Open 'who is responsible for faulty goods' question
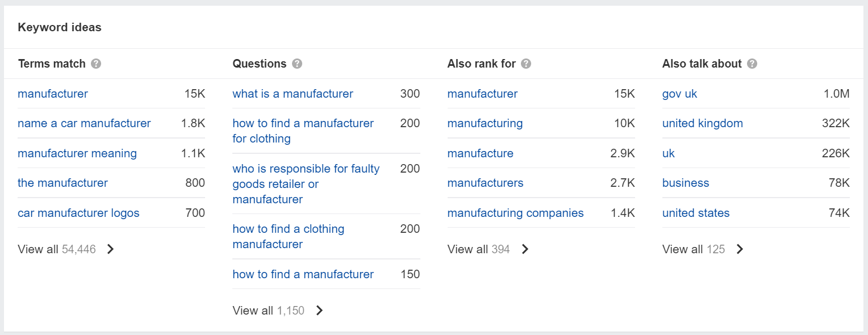The height and width of the screenshot is (335, 868). [306, 183]
